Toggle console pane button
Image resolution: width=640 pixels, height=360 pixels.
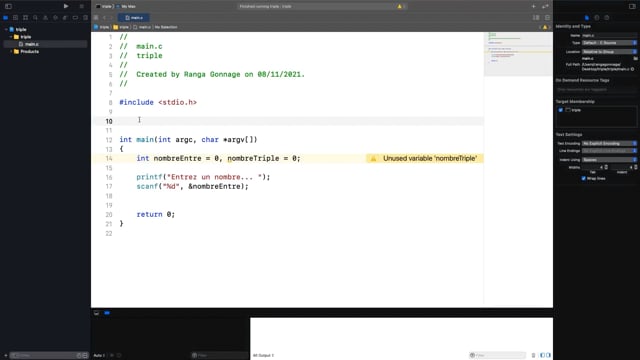(549, 355)
